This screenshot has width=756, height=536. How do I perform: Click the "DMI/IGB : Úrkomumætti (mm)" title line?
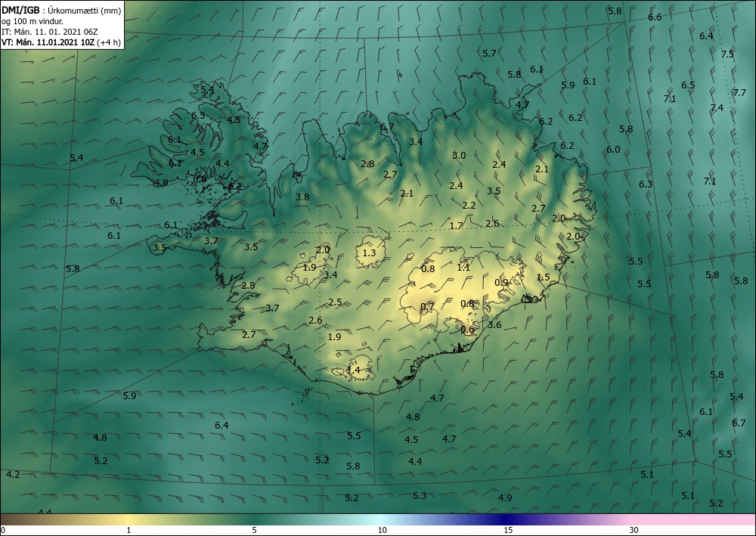[x=61, y=11]
